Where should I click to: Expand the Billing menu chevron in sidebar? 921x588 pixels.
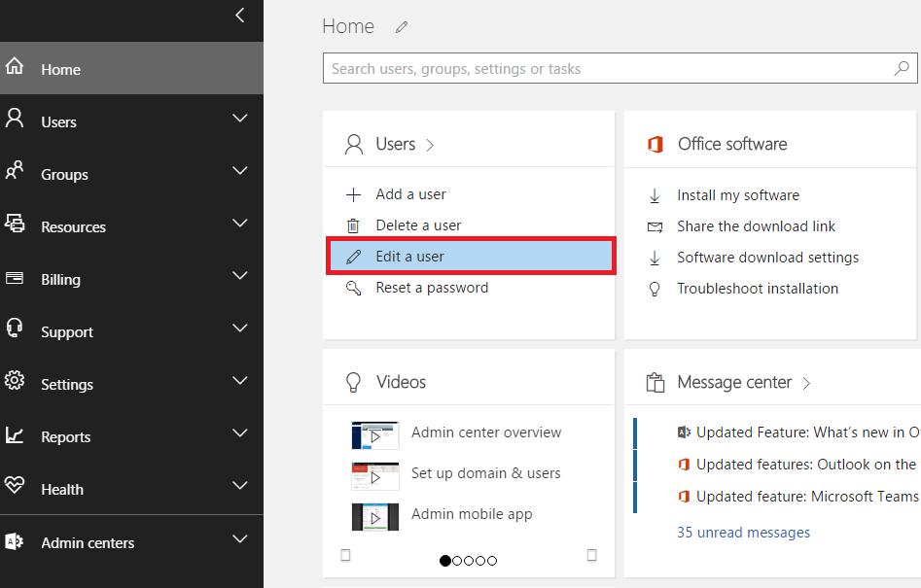click(x=239, y=275)
